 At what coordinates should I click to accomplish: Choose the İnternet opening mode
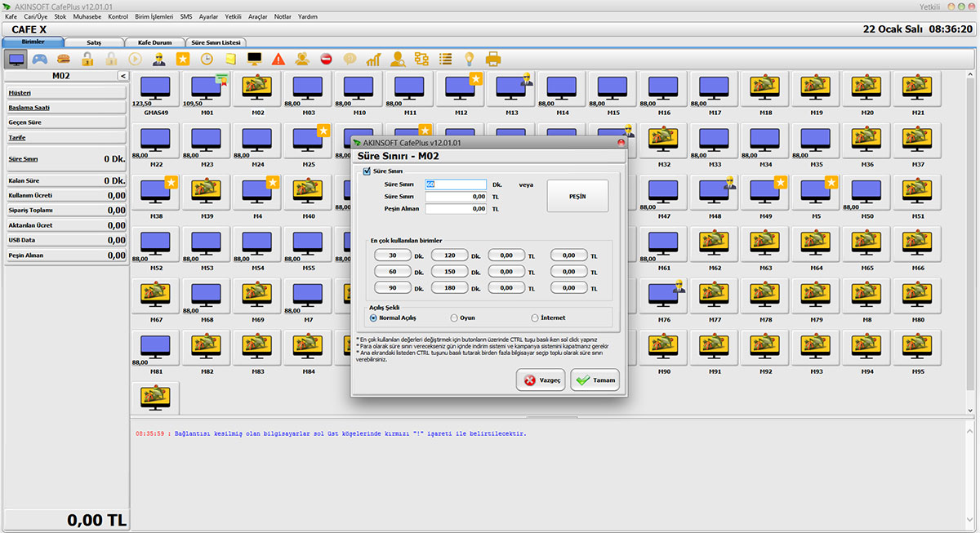point(535,318)
